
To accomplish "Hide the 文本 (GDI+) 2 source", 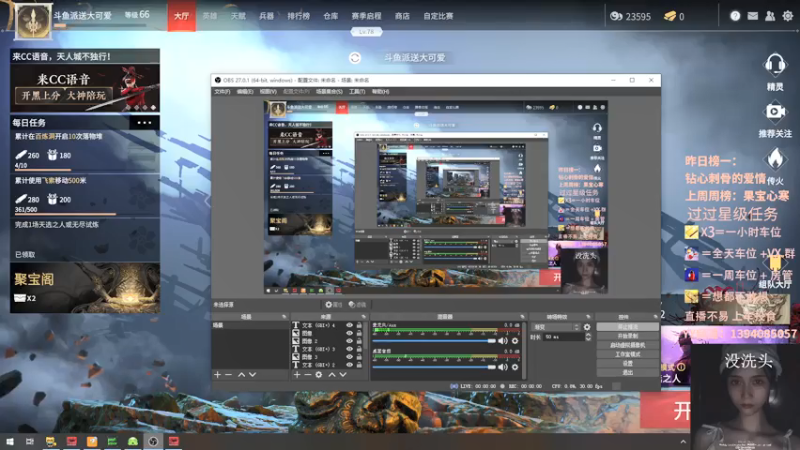I will pos(349,365).
